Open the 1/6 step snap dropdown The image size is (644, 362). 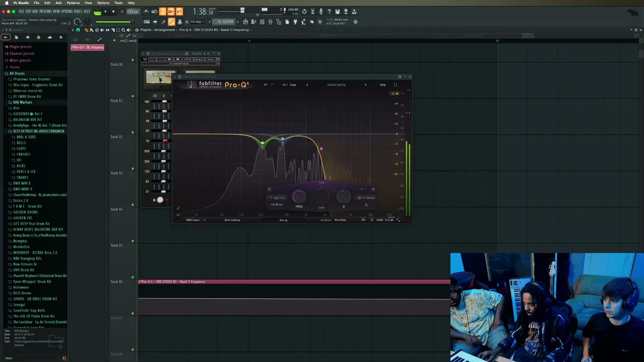(x=198, y=22)
